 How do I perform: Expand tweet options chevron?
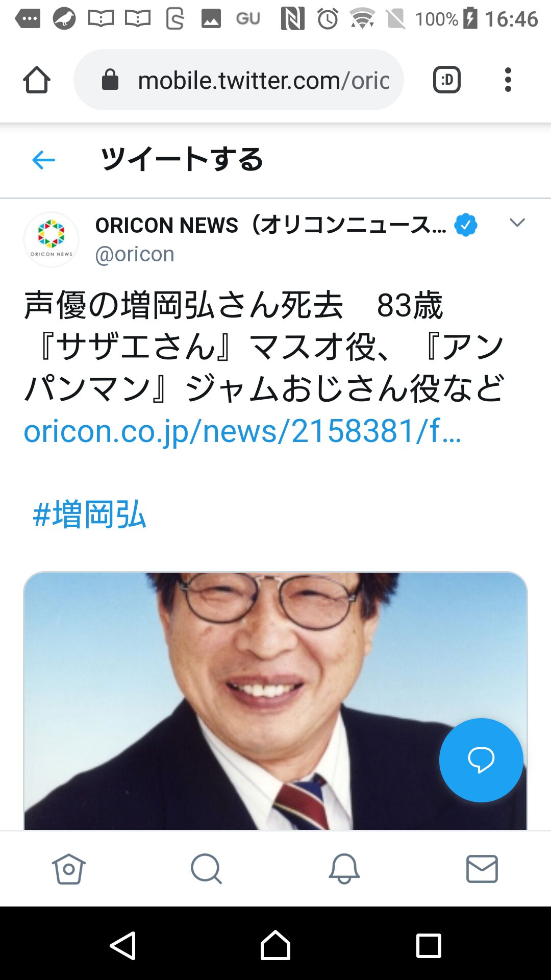(517, 223)
